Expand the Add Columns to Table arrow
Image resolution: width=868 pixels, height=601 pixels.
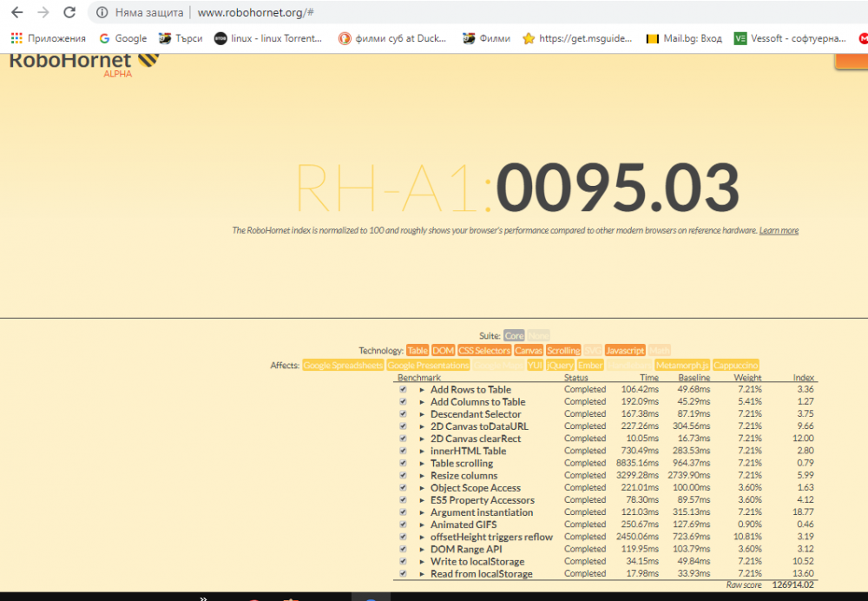click(422, 401)
